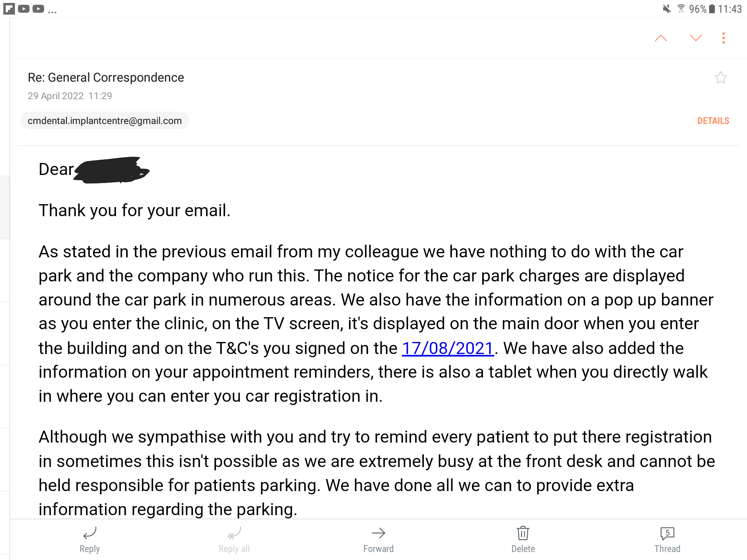Tap the Flipboard notification icon in status bar
Screen dimensions: 747x560
pyautogui.click(x=9, y=9)
